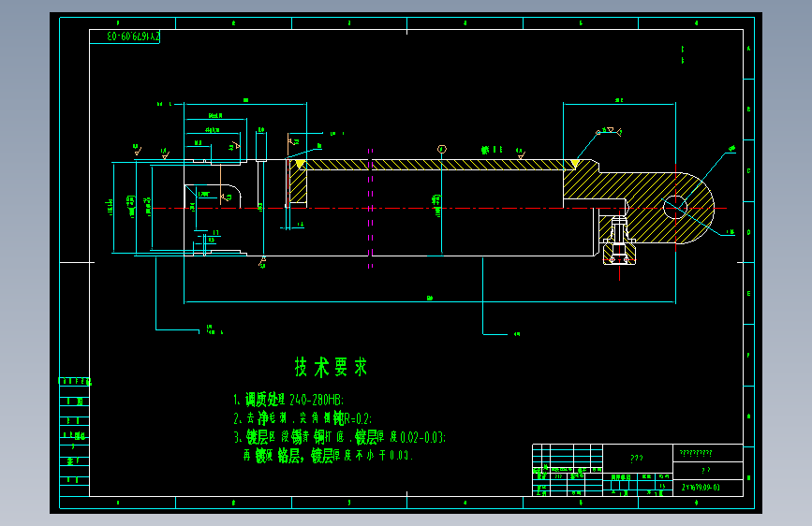The height and width of the screenshot is (526, 812).
Task: Select note line 3 with 0.02-0.03
Action: coord(339,437)
